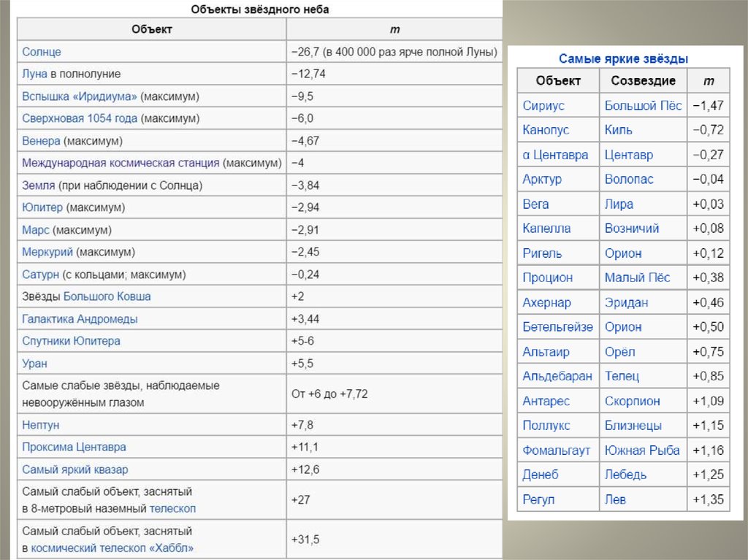Select Сириус magnitude −1,47 cell
748x560 pixels.
(x=708, y=105)
